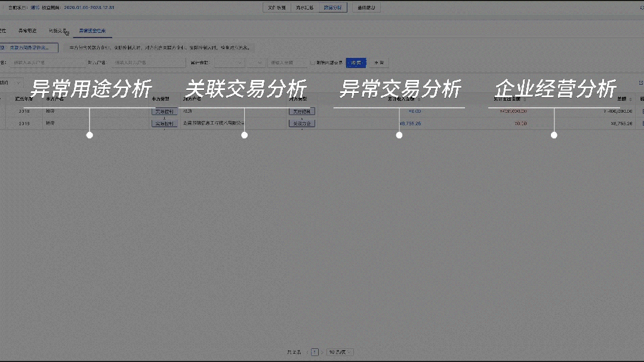Screen dimensions: 644x362
Task: Click the first row's 本方类型 tag
Action: click(x=164, y=112)
